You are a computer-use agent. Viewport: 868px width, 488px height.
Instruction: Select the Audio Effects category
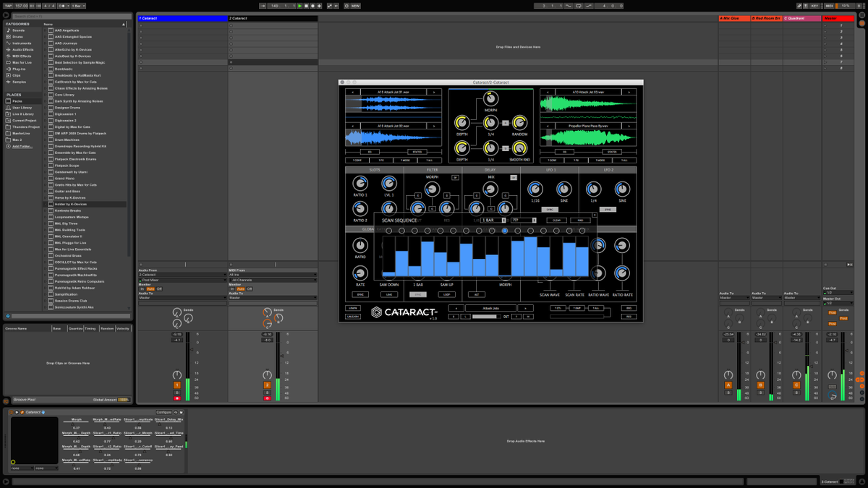point(22,50)
